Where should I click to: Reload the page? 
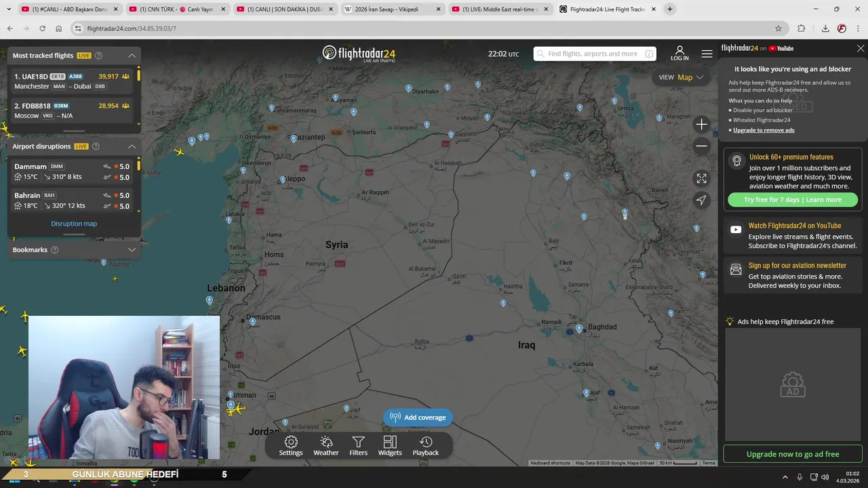43,28
